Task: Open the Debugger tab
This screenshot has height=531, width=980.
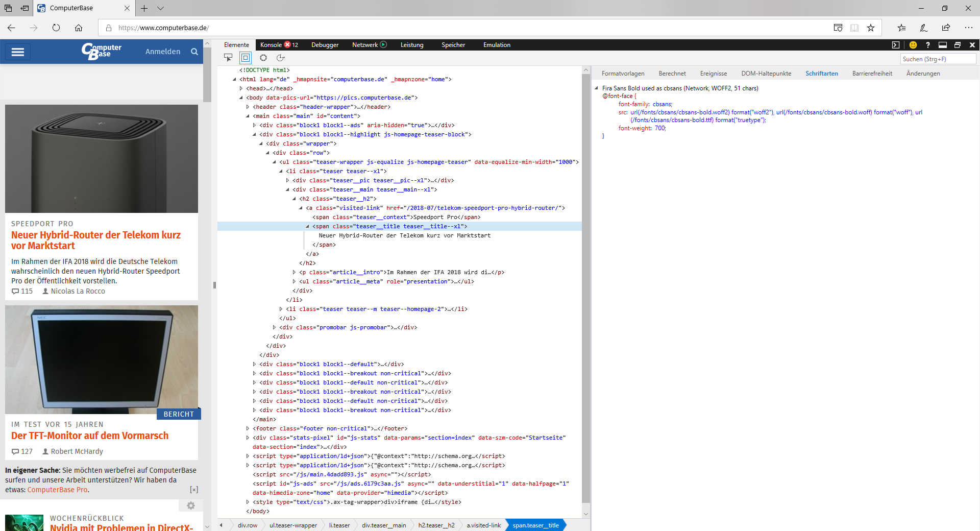Action: 325,45
